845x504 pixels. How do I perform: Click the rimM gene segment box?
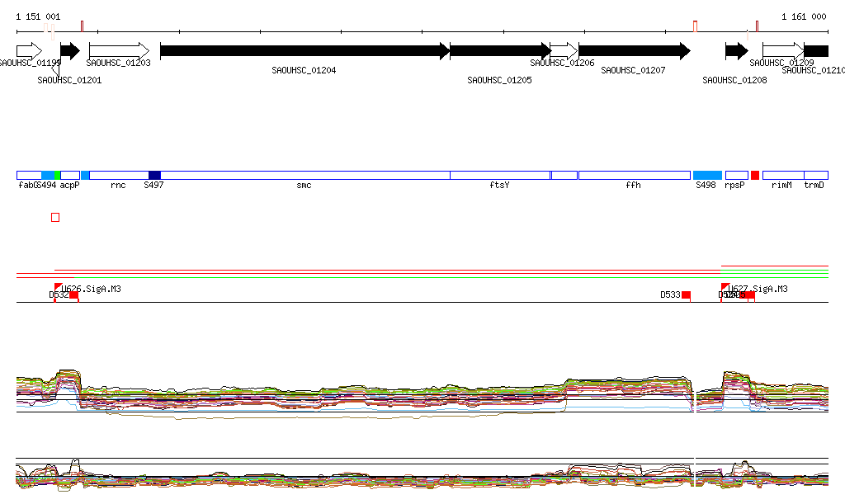(782, 175)
